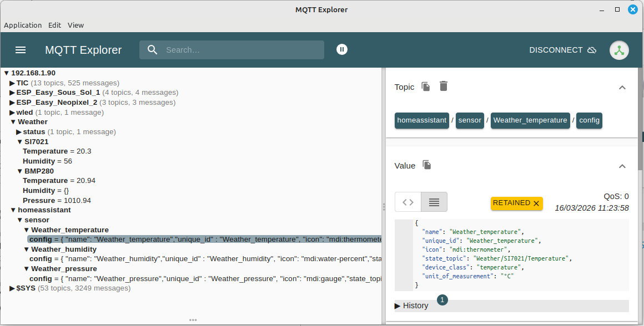The image size is (644, 326).
Task: Click the cloud-off icon next to Disconnect
Action: coord(592,50)
